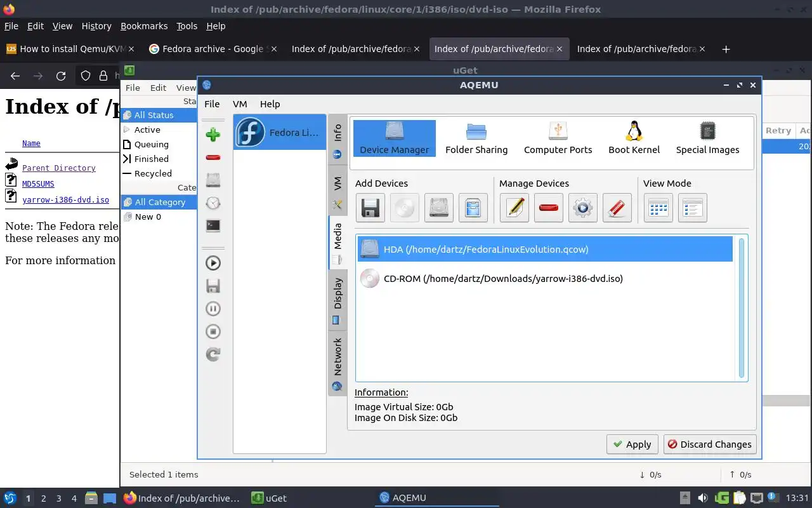The width and height of the screenshot is (812, 508).
Task: Reload the Firefox page
Action: [x=61, y=76]
